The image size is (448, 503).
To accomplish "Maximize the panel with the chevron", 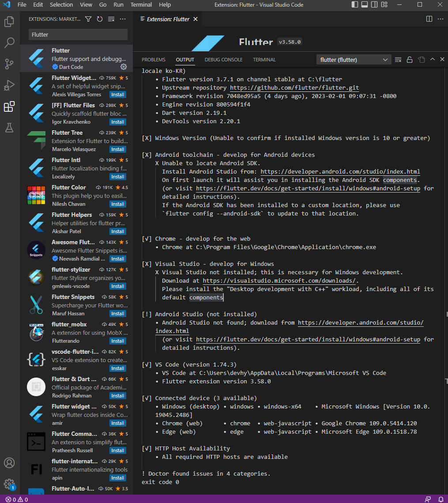I will [432, 59].
